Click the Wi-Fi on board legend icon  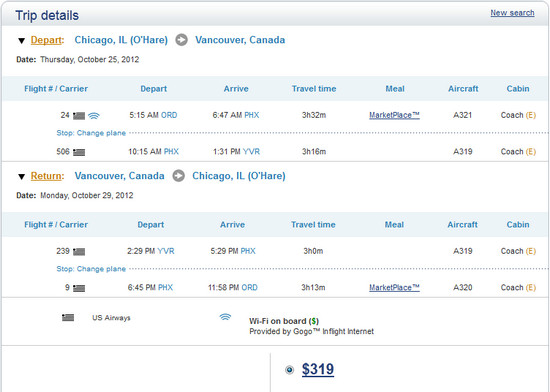click(225, 317)
